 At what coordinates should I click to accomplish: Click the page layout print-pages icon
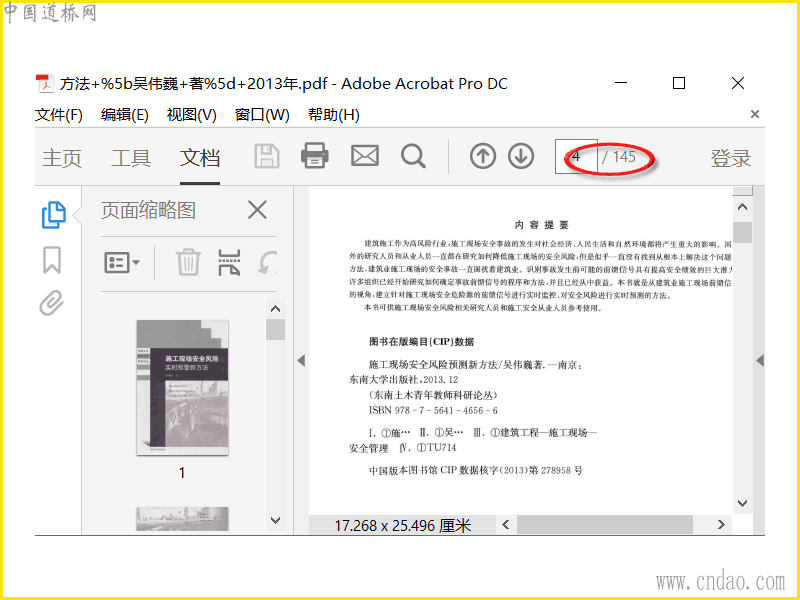[229, 262]
